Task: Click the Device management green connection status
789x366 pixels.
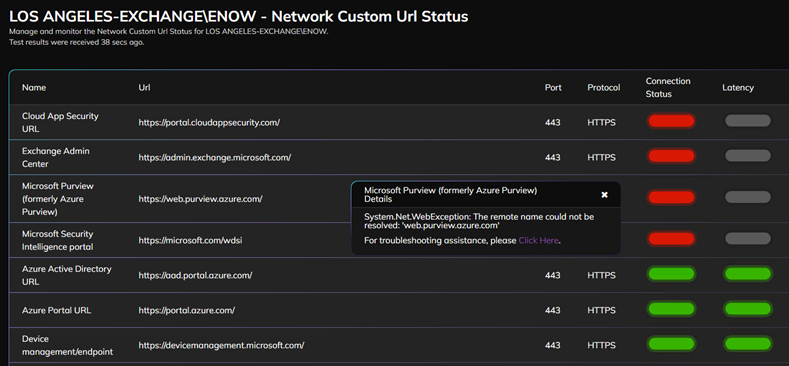Action: [671, 344]
